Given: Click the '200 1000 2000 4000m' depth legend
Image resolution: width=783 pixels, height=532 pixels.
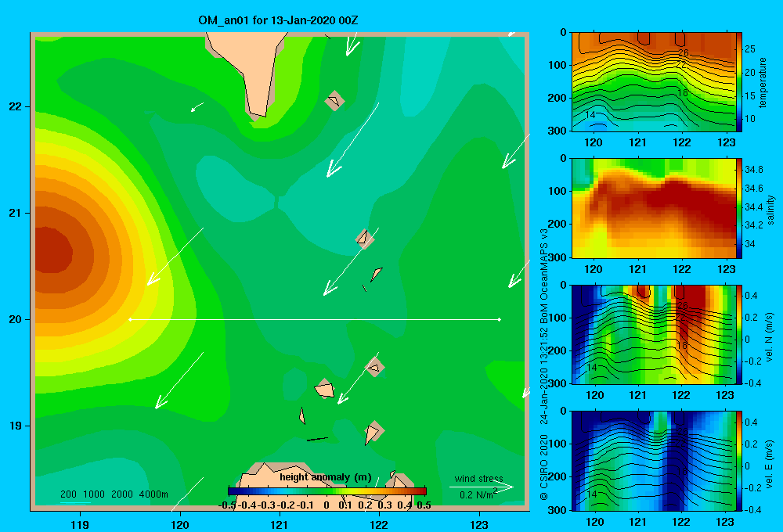Looking at the screenshot, I should 114,494.
